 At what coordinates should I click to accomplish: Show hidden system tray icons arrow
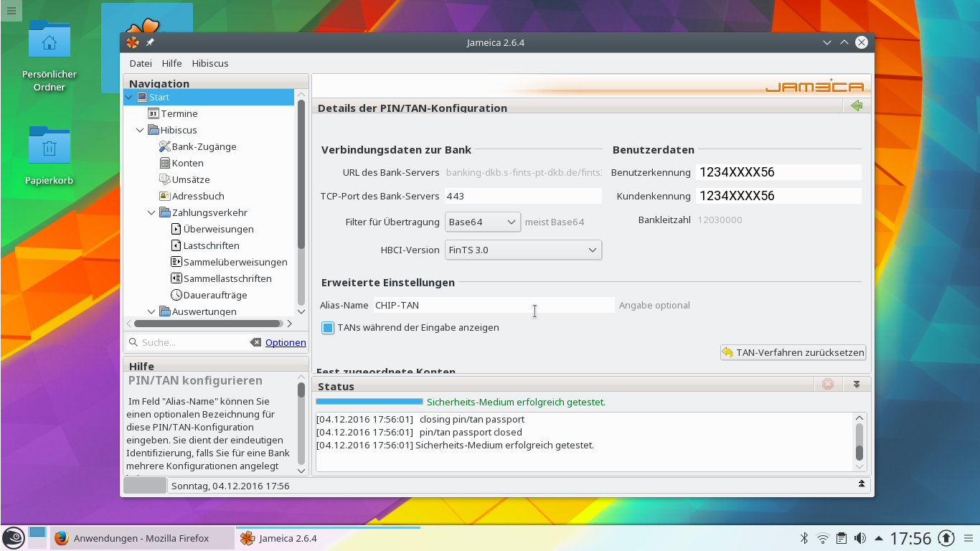(879, 538)
